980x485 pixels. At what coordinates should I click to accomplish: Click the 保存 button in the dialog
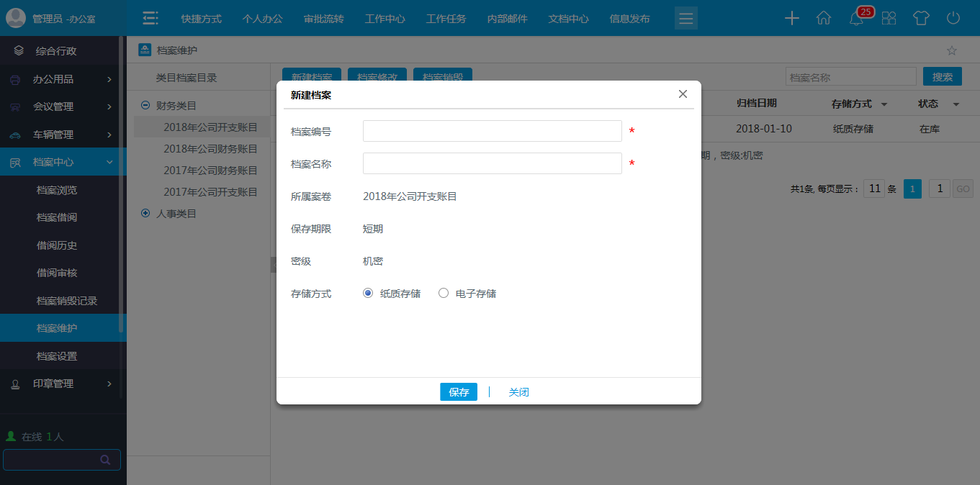(x=458, y=391)
